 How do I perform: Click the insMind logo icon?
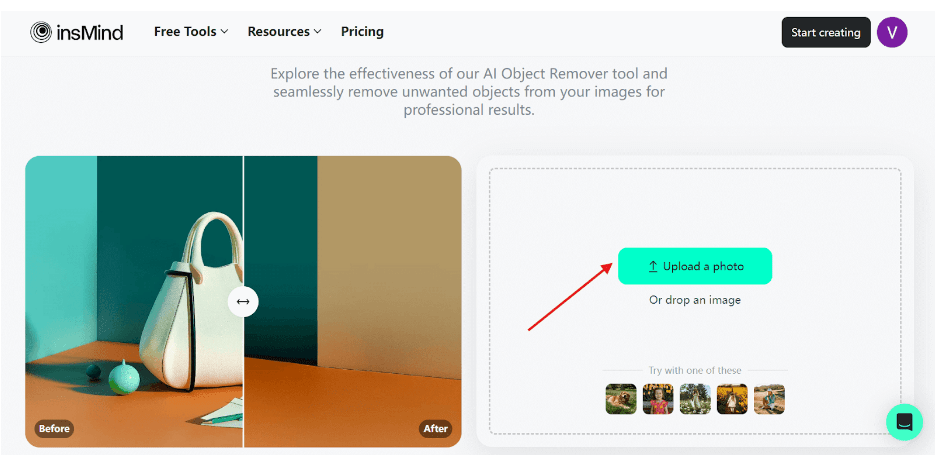click(x=43, y=32)
